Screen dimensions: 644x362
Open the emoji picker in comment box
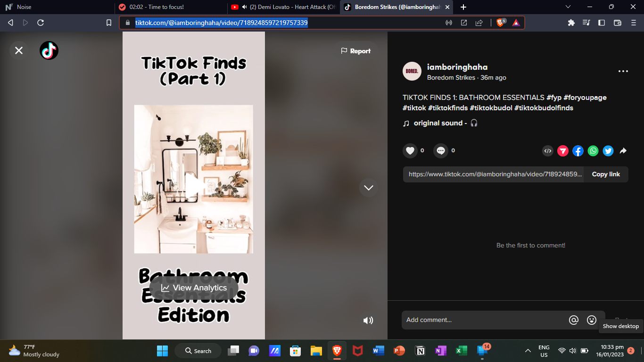[x=592, y=320]
